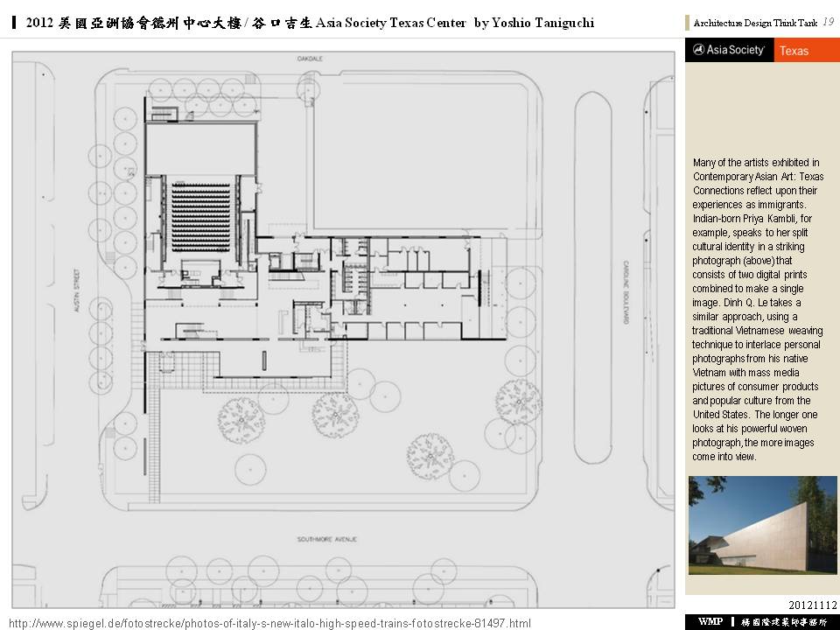The height and width of the screenshot is (630, 840).
Task: Click the date stamp 20121112
Action: pyautogui.click(x=812, y=605)
